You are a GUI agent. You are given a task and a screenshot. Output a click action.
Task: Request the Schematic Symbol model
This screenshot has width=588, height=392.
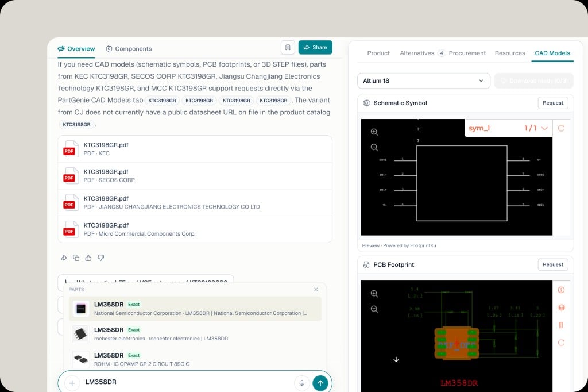553,103
